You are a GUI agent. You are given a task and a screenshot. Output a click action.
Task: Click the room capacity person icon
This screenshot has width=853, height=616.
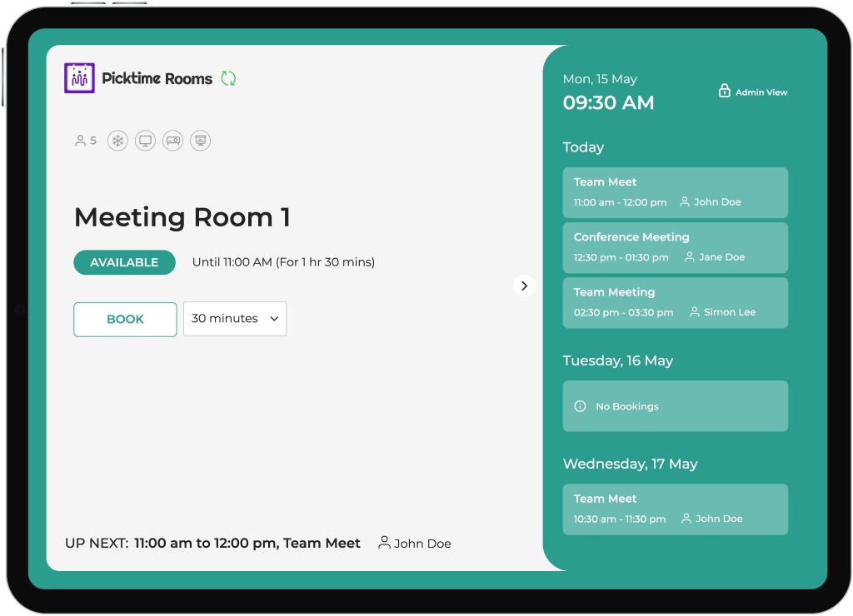tap(81, 141)
